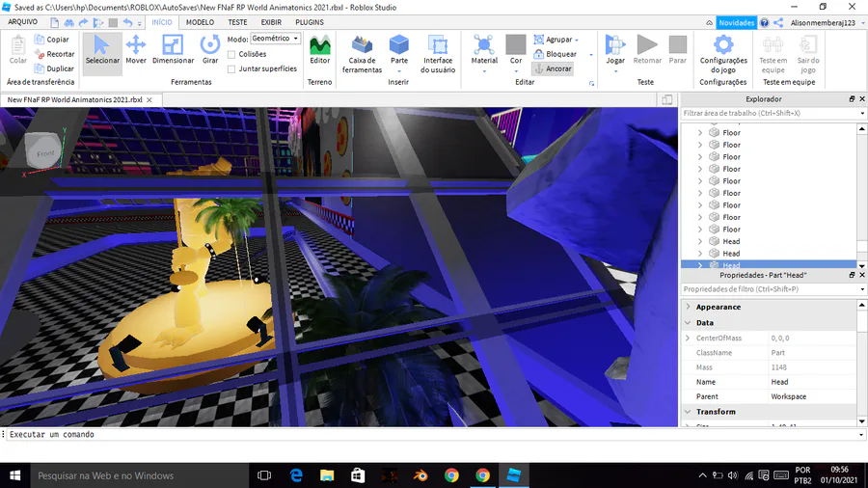Switch to the EXIBIR tab

click(x=271, y=22)
